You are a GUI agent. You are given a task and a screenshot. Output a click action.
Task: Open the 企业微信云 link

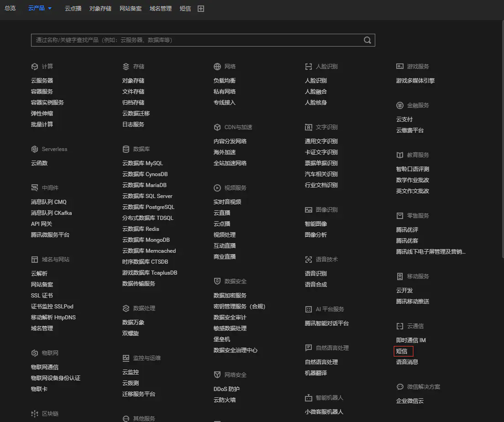410,401
